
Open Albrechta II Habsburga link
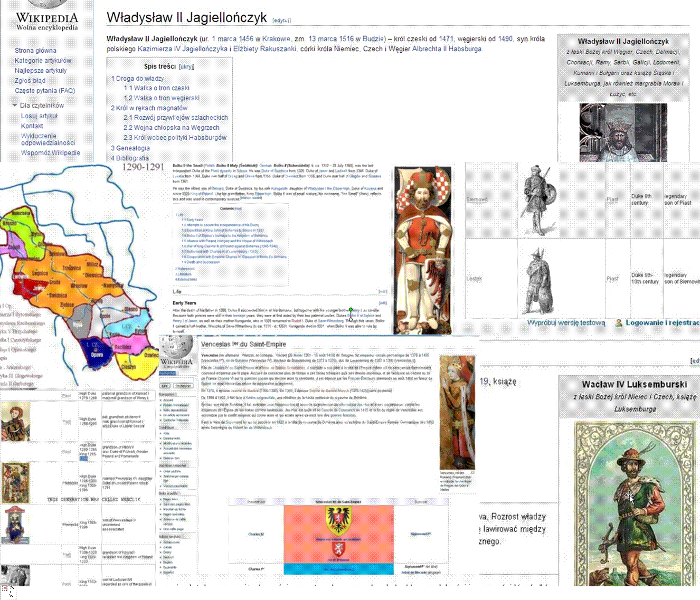coord(447,49)
